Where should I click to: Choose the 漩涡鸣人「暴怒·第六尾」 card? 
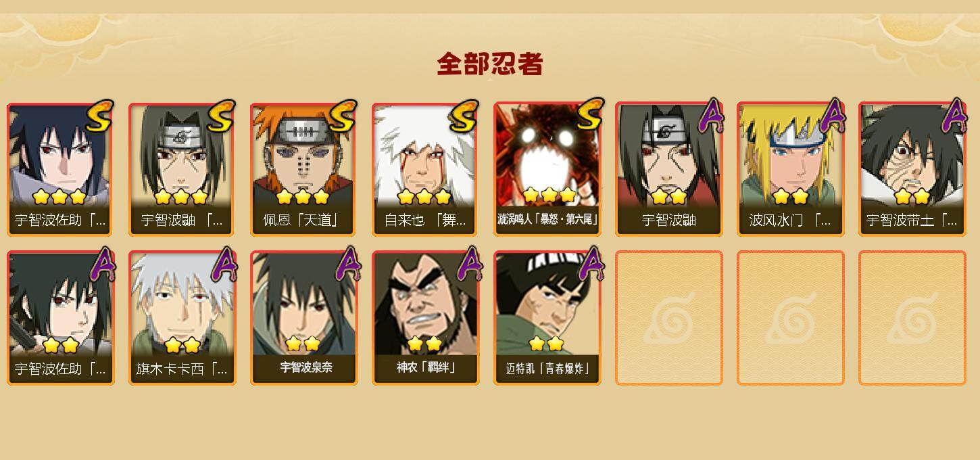(x=547, y=169)
